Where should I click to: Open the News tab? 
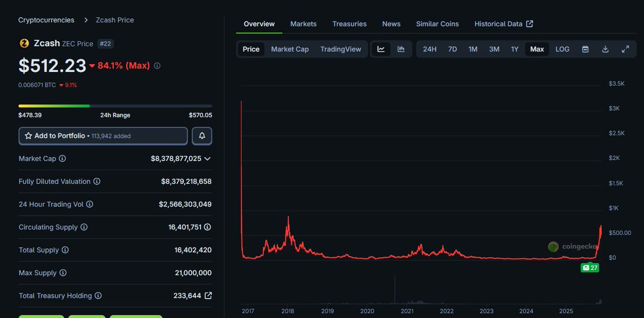[x=391, y=24]
